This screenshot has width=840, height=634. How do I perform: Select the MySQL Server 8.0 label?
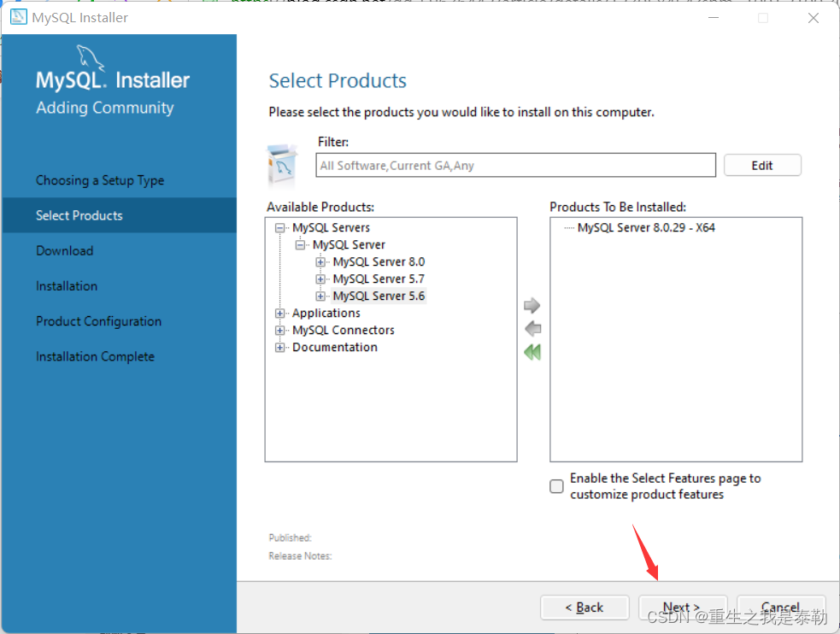point(379,261)
